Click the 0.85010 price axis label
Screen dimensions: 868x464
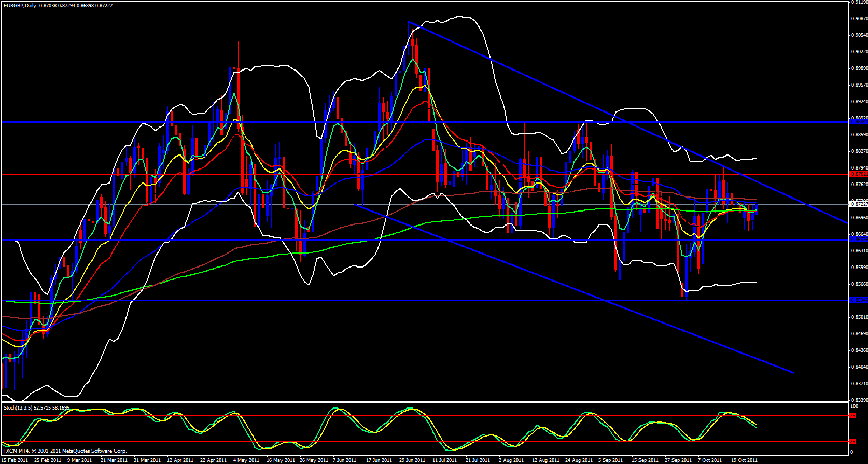click(859, 317)
